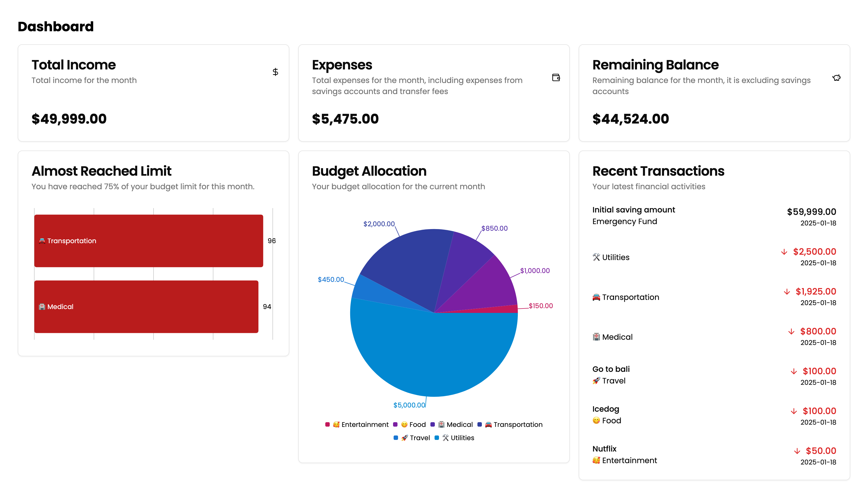Click the down arrow beside $800.00
868x498 pixels.
click(x=791, y=331)
